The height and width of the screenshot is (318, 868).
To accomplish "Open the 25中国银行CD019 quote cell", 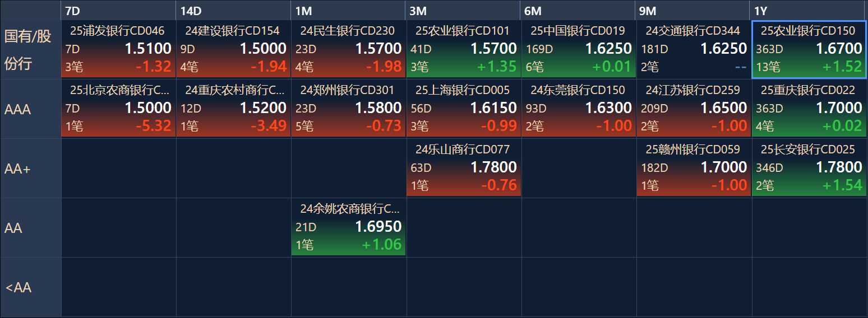I will 579,49.
